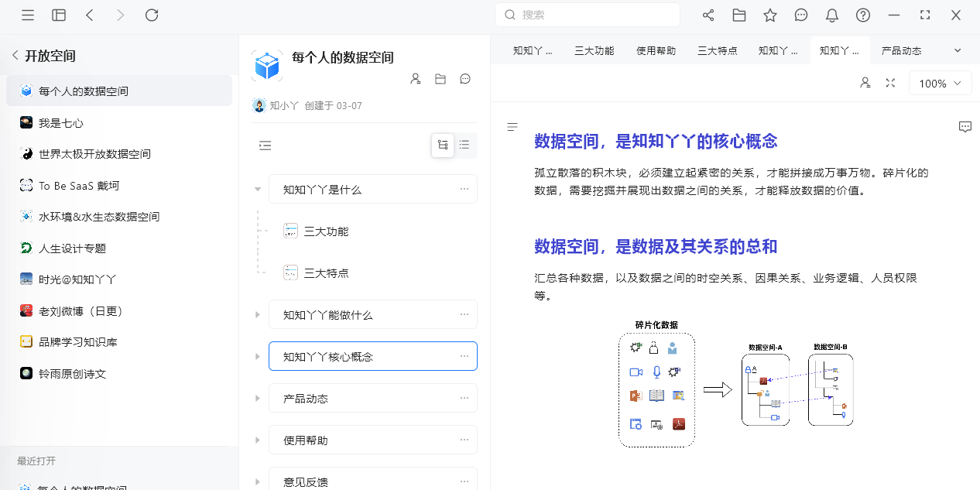Enter fullscreen mode for the document
The width and height of the screenshot is (980, 490).
click(890, 83)
